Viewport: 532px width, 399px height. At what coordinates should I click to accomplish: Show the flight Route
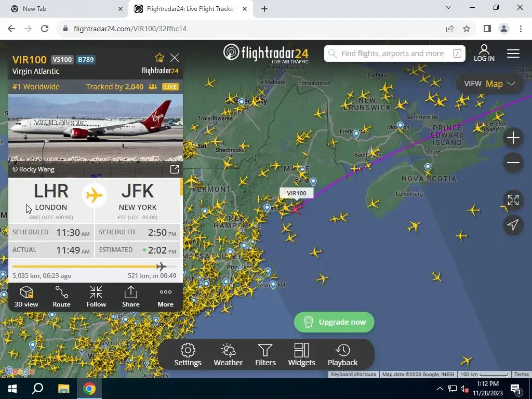coord(61,297)
